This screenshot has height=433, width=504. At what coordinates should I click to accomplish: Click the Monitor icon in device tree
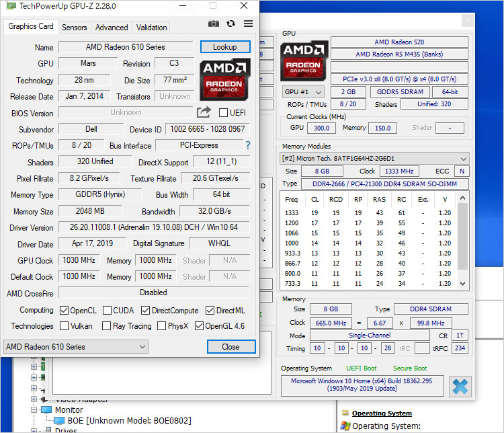(46, 409)
